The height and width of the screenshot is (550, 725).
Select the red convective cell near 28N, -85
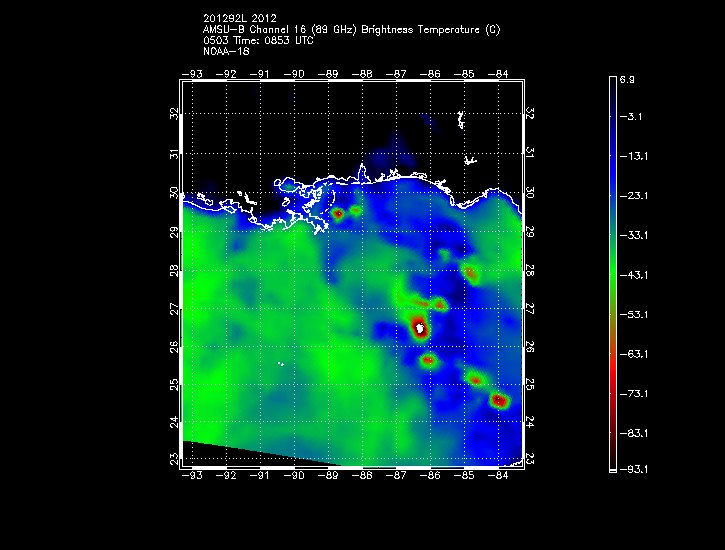tap(471, 273)
